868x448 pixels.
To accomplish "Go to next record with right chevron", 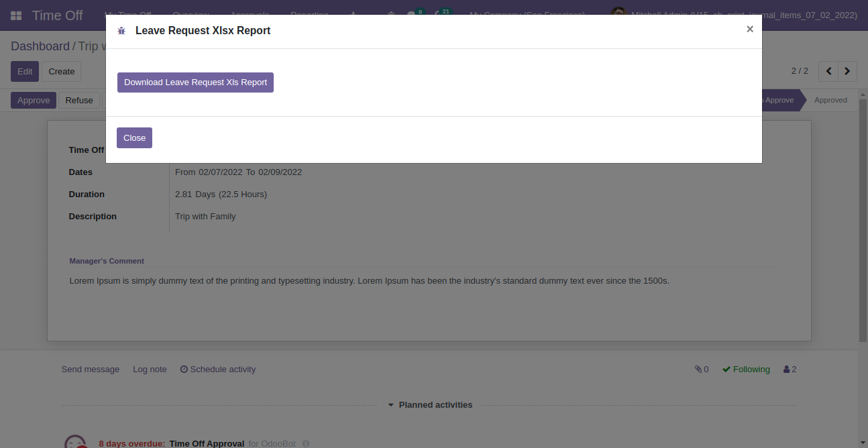I will click(848, 71).
